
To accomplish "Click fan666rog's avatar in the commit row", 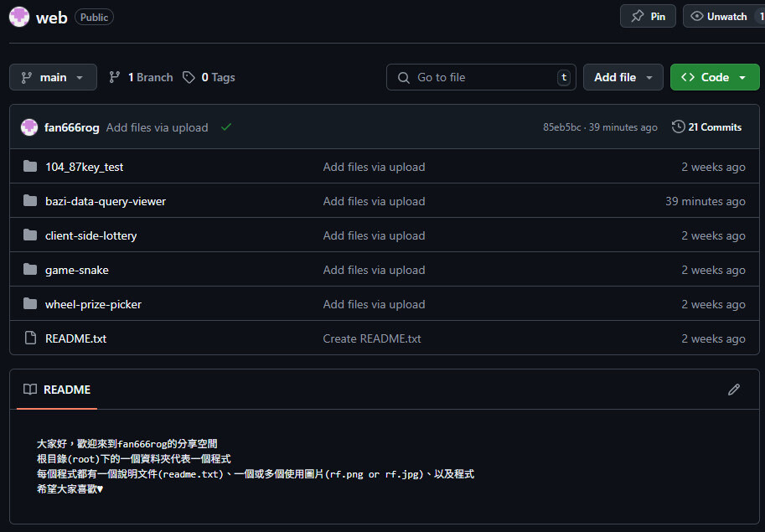I will 27,127.
